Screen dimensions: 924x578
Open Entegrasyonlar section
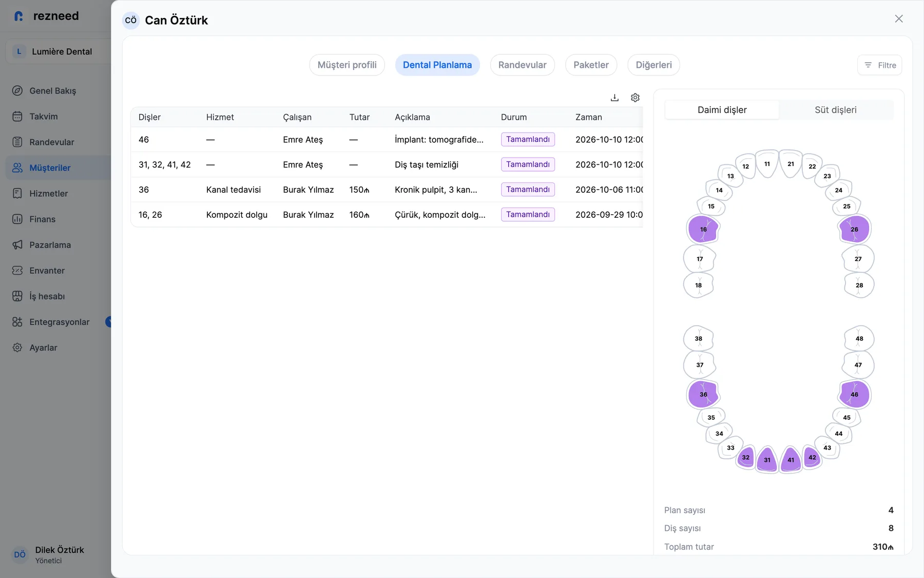59,322
